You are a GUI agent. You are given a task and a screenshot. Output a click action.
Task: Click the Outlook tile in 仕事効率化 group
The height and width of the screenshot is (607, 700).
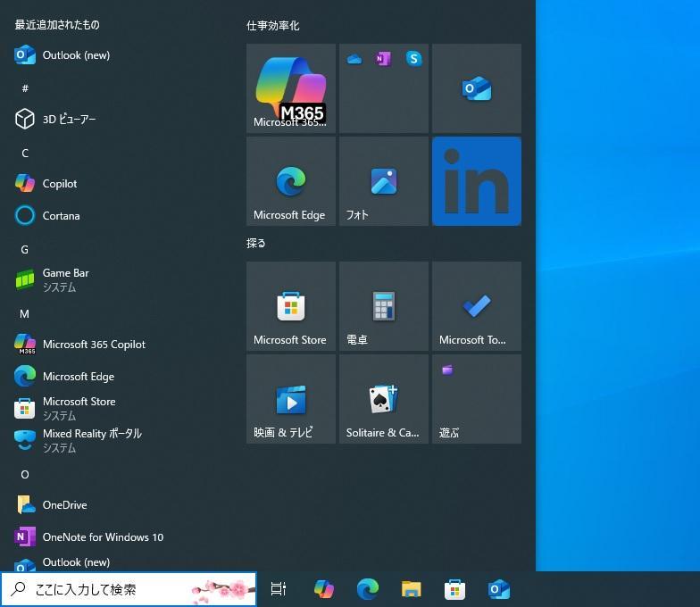[477, 88]
